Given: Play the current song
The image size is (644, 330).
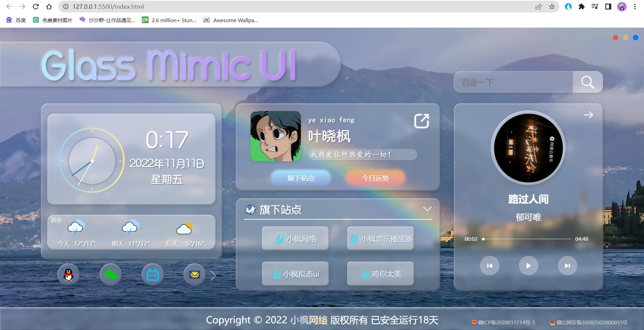Looking at the screenshot, I should tap(528, 266).
